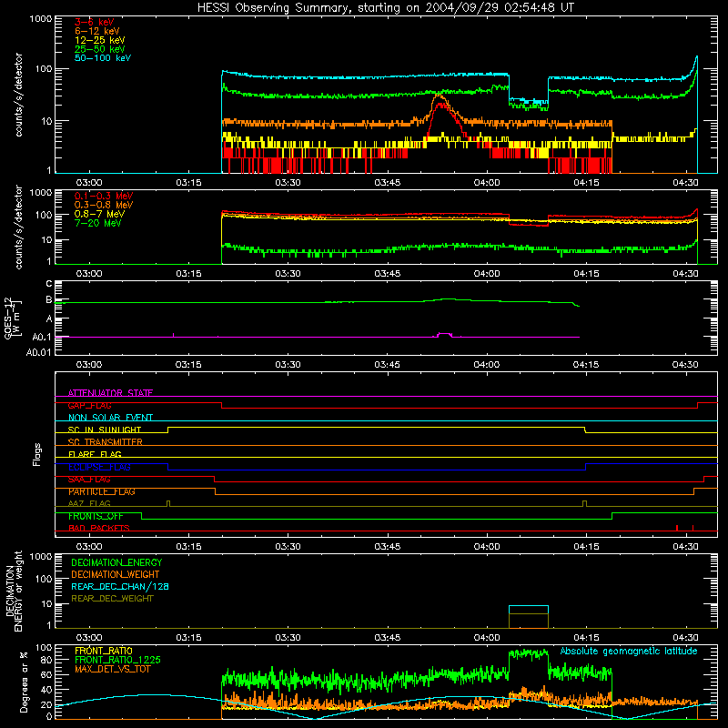Screen dimensions: 728x728
Task: Select the DECIMATION_ENERGY legend label
Action: (x=116, y=562)
